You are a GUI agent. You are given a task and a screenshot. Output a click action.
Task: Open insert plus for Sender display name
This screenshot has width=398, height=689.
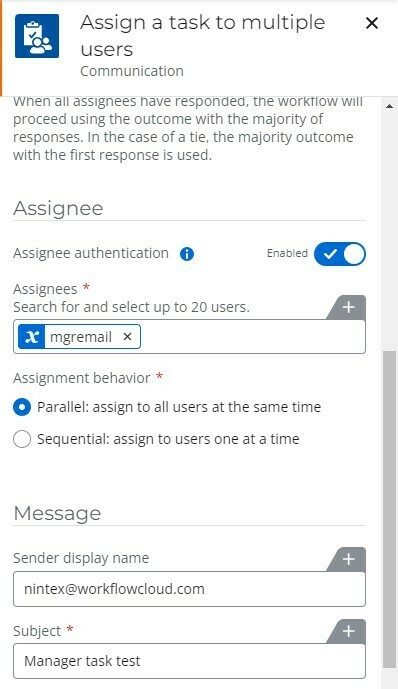pos(348,559)
